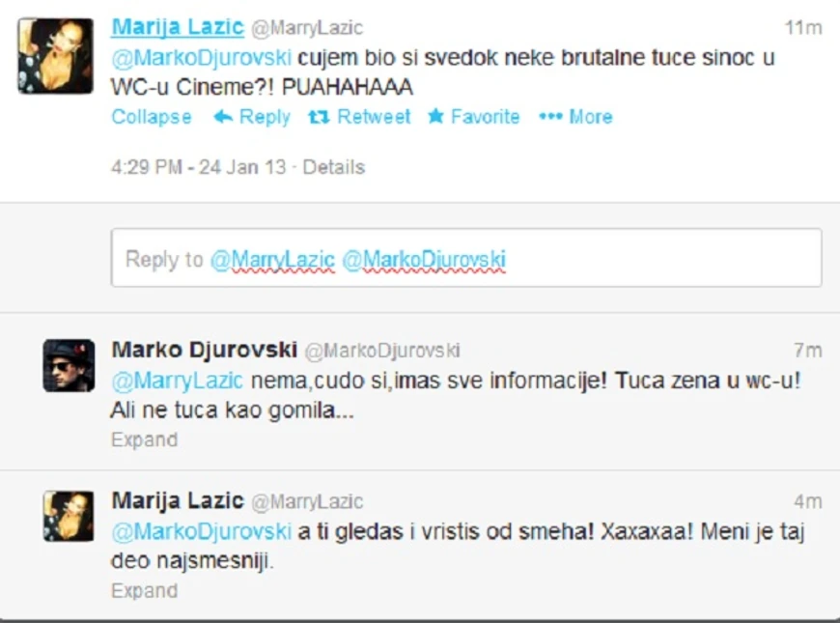The image size is (840, 623).
Task: Open tweet Details link
Action: click(x=334, y=167)
